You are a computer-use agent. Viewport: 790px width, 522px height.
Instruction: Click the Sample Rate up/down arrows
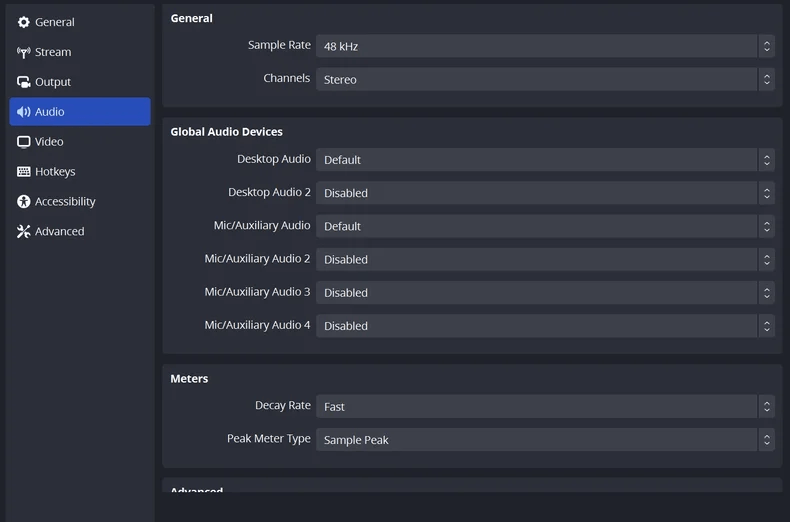pyautogui.click(x=766, y=46)
